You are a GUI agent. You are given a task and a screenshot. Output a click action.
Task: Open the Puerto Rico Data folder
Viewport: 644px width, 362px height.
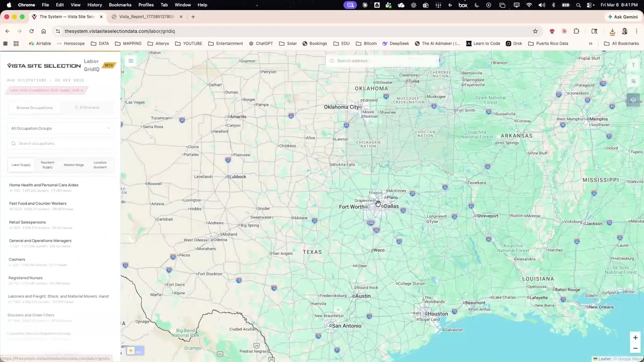[x=548, y=43]
